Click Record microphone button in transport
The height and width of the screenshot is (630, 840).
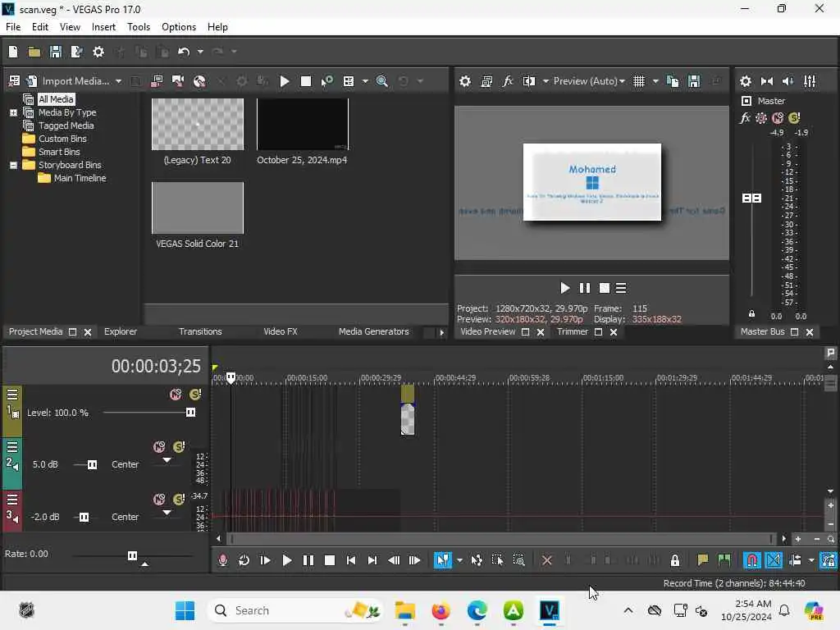[x=223, y=560]
